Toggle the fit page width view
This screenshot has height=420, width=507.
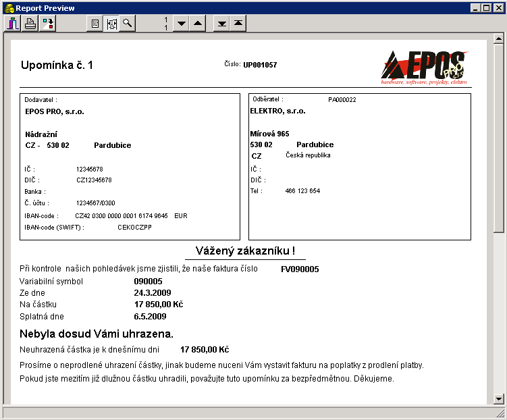[111, 24]
